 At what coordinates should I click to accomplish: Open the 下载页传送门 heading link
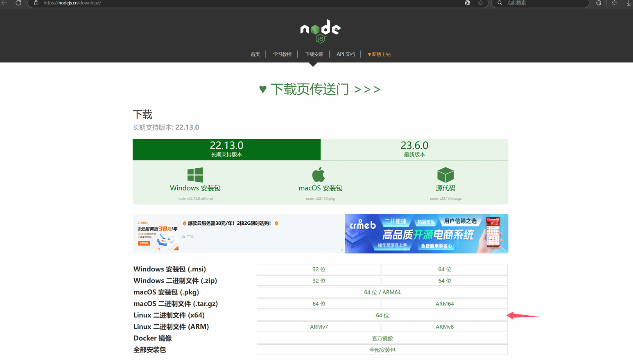pos(320,89)
